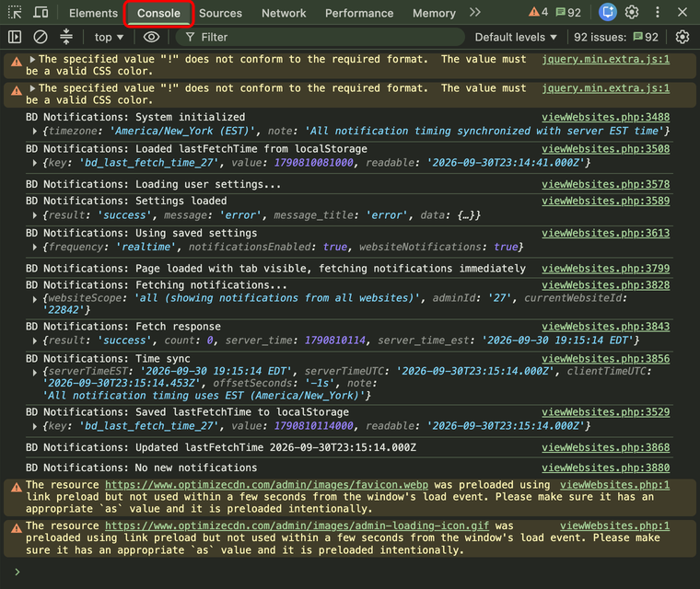Click the warnings count badge showing 4
This screenshot has width=700, height=589.
[x=538, y=13]
